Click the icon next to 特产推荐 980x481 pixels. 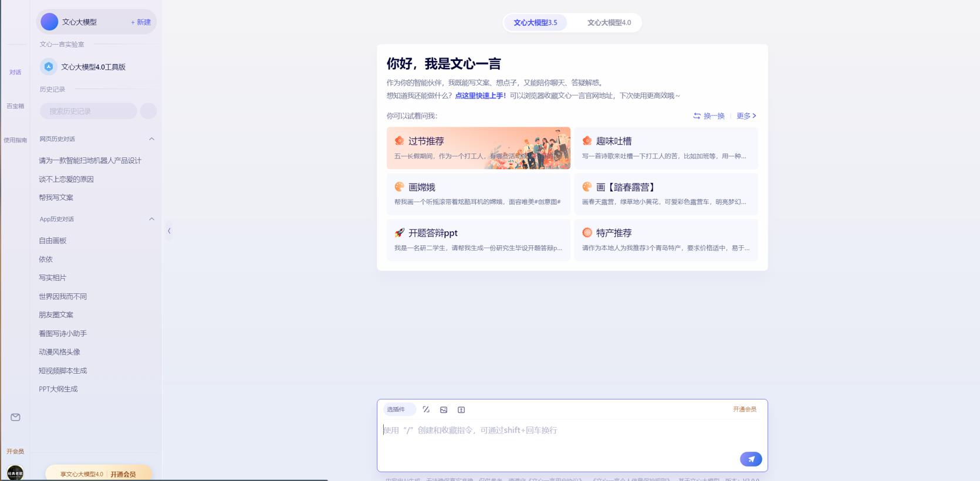[x=587, y=233]
